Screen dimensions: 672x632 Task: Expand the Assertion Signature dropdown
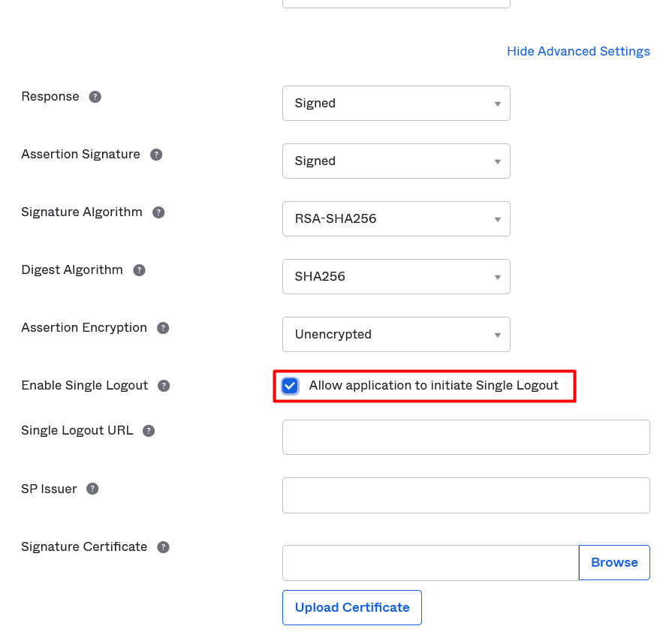396,161
